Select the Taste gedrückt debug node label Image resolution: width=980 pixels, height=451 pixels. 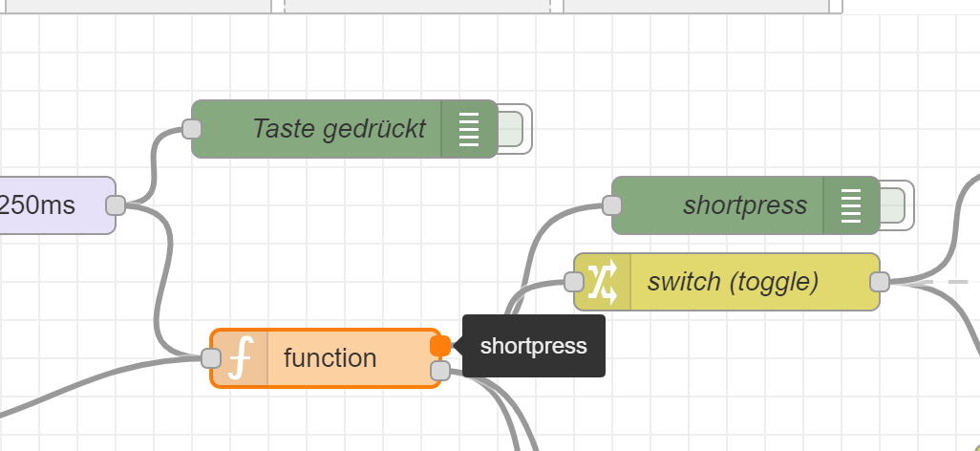click(x=338, y=129)
